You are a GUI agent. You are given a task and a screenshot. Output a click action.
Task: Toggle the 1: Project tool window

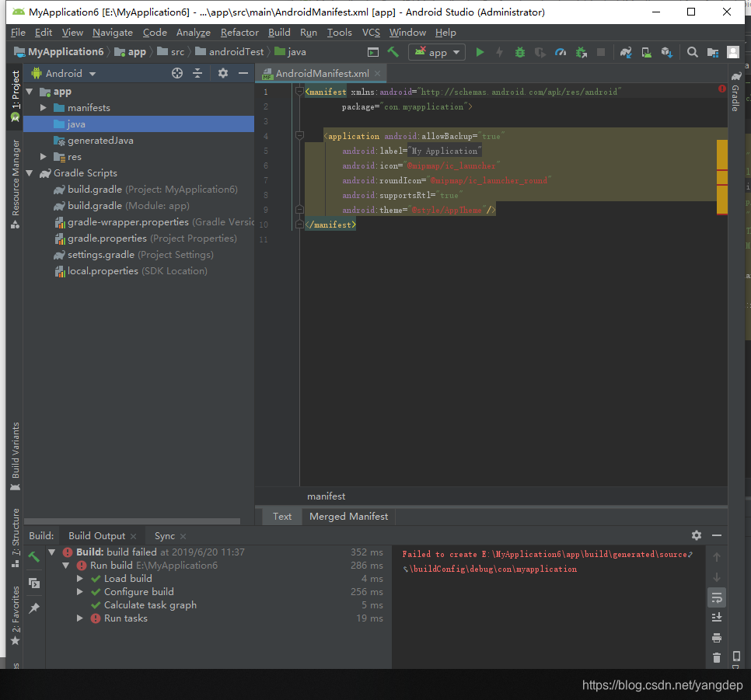tap(16, 96)
